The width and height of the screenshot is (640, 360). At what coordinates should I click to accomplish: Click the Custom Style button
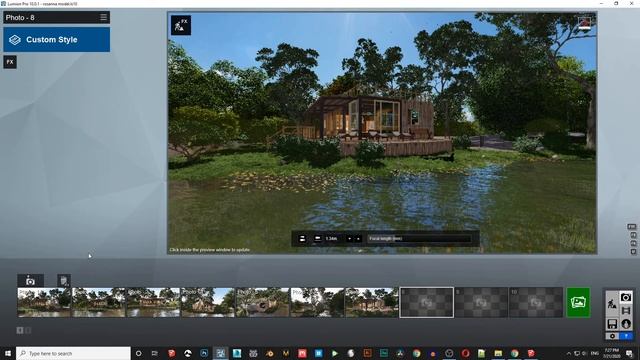pos(57,40)
